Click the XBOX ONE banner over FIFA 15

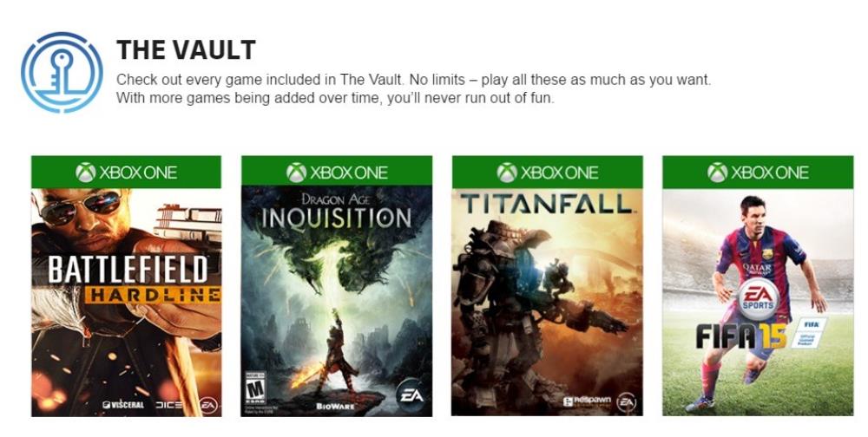click(x=758, y=172)
